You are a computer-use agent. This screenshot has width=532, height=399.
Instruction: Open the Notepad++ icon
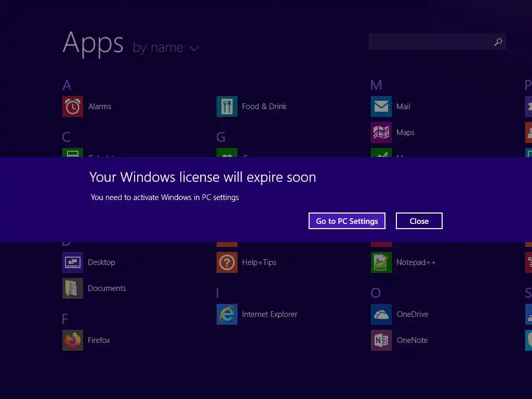click(x=381, y=262)
